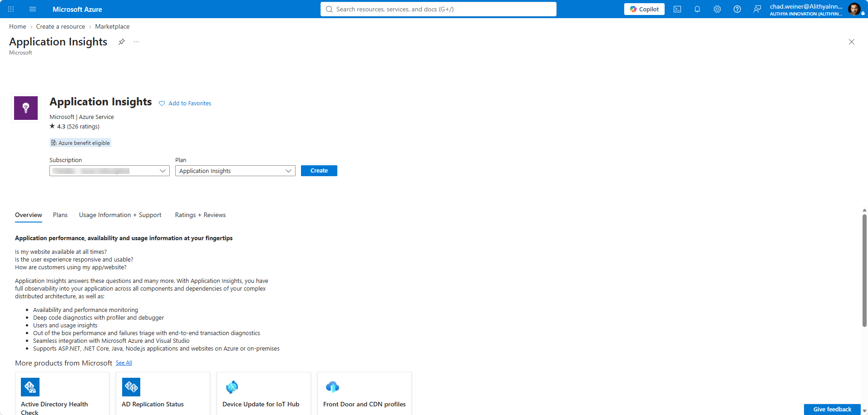Open Usage Information + Support tab
The height and width of the screenshot is (415, 868).
click(120, 215)
